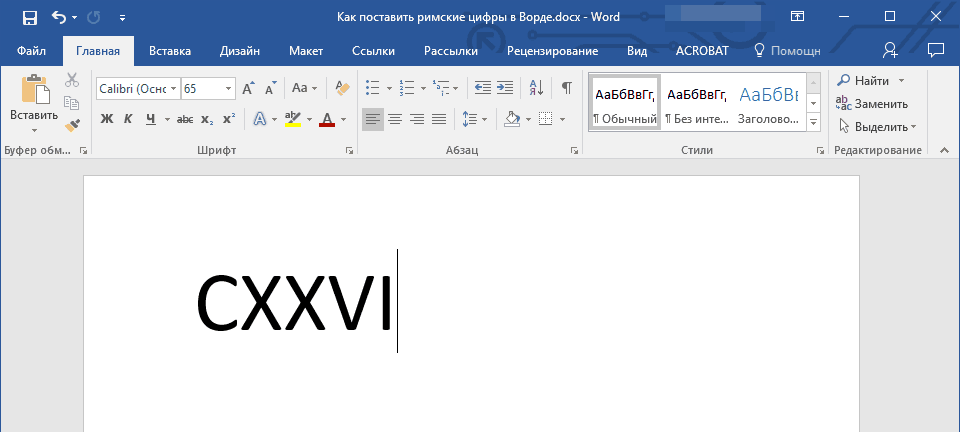Select the Обычный style thumbnail

[x=625, y=102]
